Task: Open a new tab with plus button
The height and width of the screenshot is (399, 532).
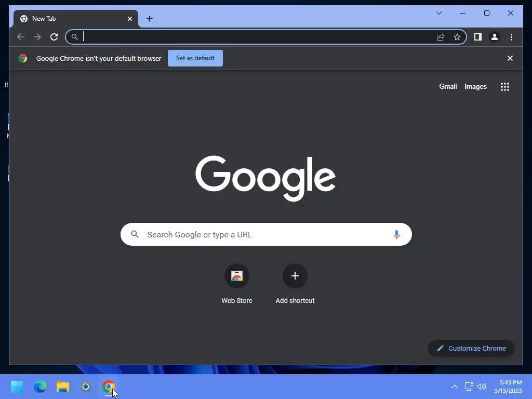Action: 150,19
